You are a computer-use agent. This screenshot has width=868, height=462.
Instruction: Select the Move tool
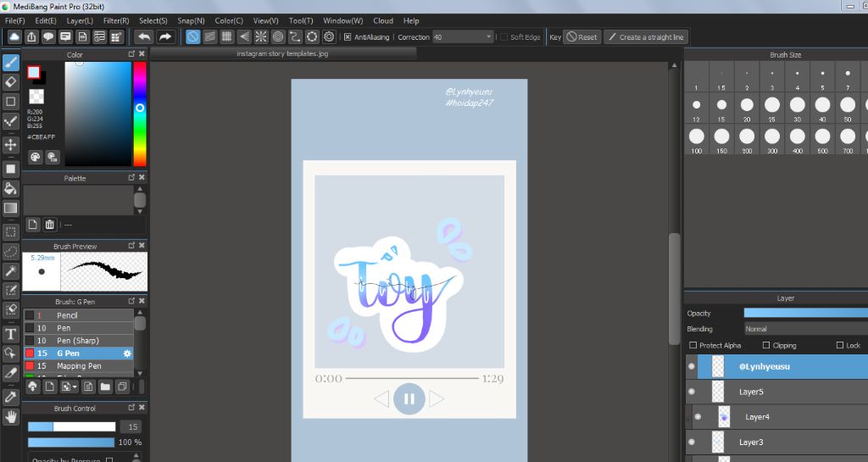(x=10, y=144)
